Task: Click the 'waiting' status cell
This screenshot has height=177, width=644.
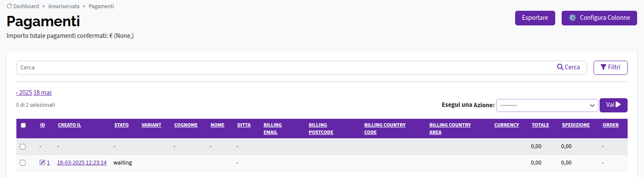Action: (122, 163)
